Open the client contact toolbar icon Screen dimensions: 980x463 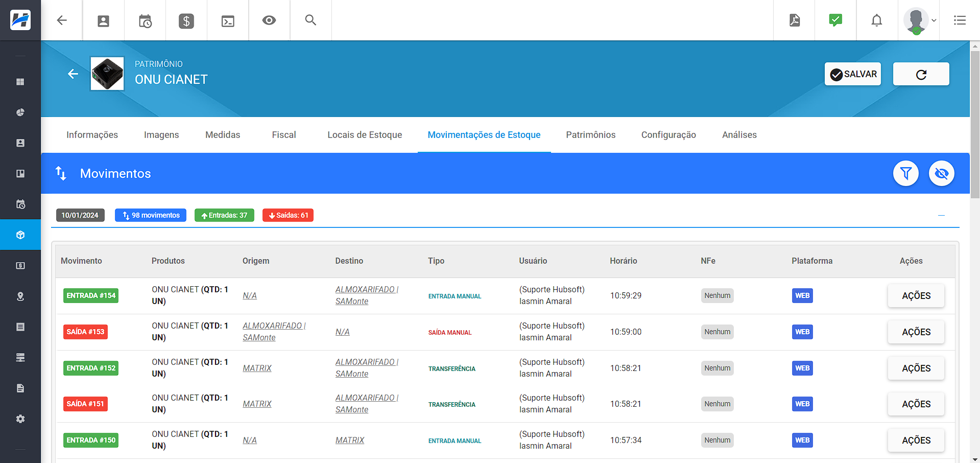click(x=104, y=21)
